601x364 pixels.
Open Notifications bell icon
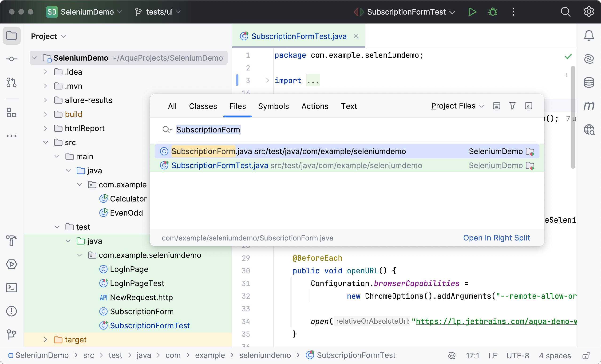tap(589, 35)
